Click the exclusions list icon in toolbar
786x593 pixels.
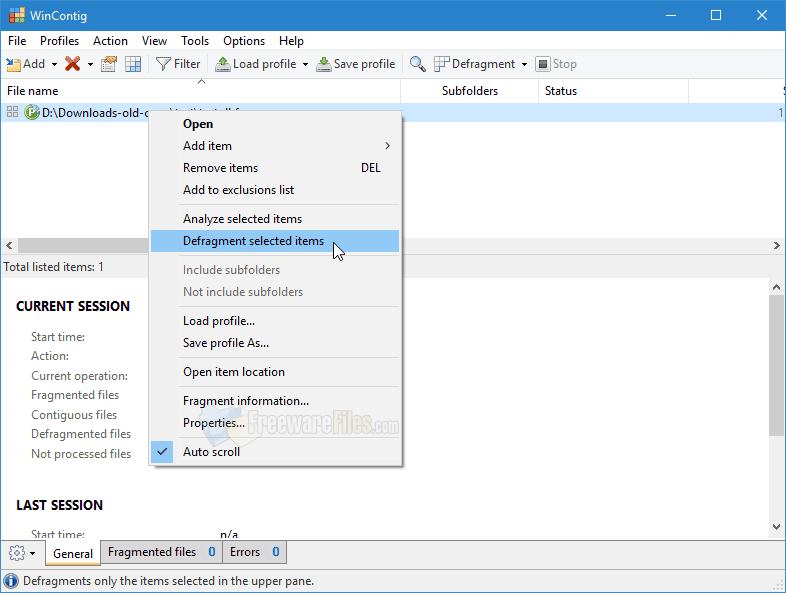[109, 64]
